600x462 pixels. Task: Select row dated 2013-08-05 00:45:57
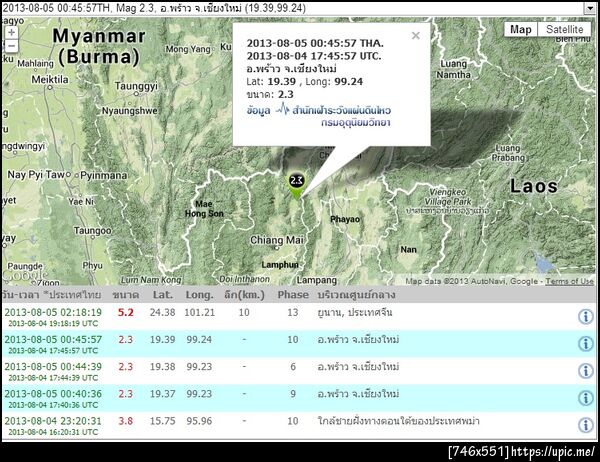pos(299,344)
